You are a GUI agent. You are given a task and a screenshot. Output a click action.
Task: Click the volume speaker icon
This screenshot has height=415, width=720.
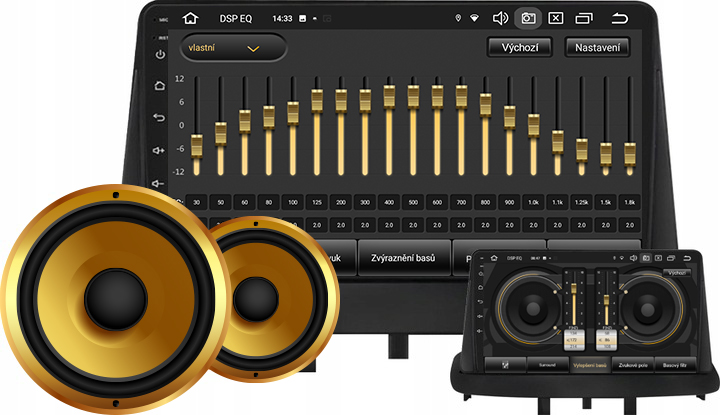[x=501, y=18]
